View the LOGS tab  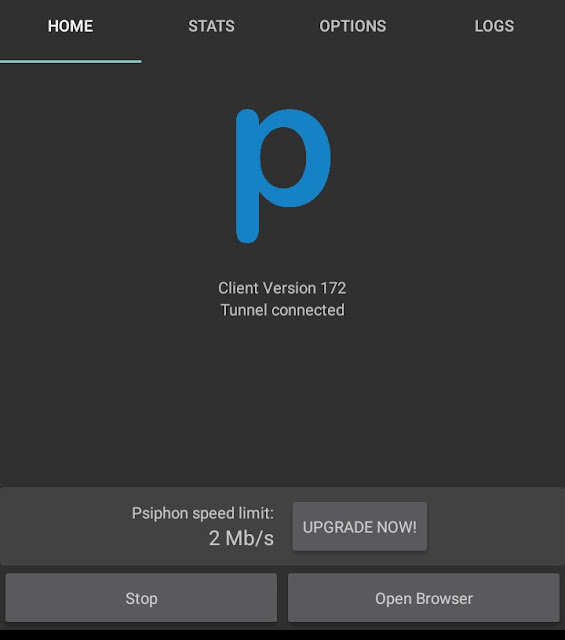click(494, 26)
